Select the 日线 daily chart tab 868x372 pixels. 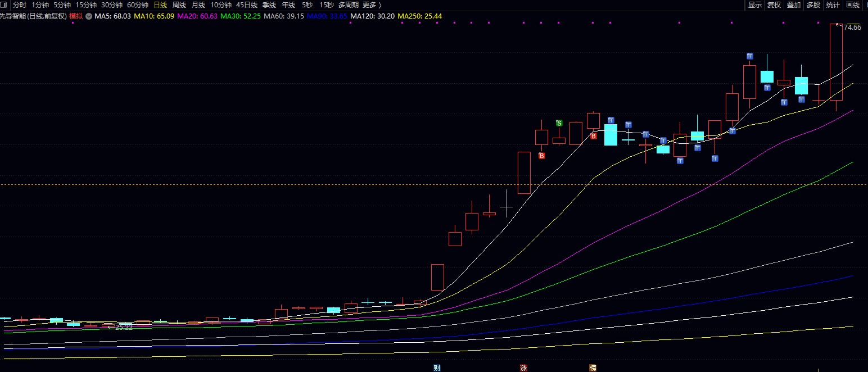(160, 5)
